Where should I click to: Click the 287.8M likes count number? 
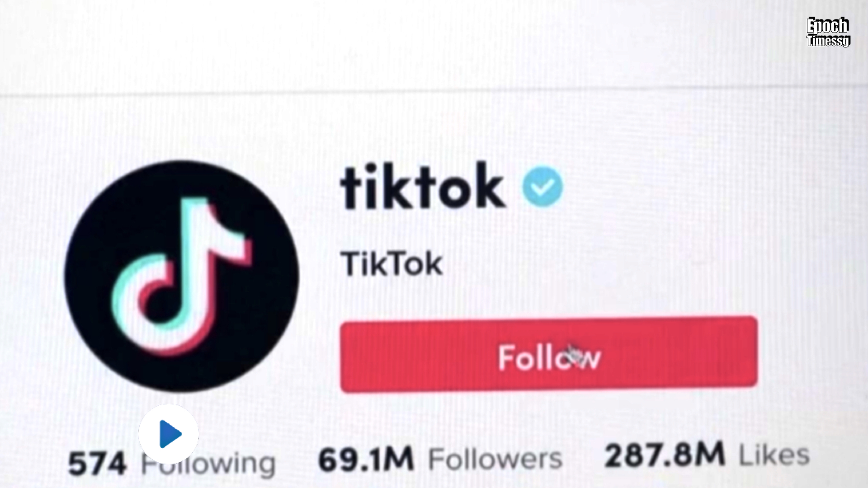click(665, 455)
